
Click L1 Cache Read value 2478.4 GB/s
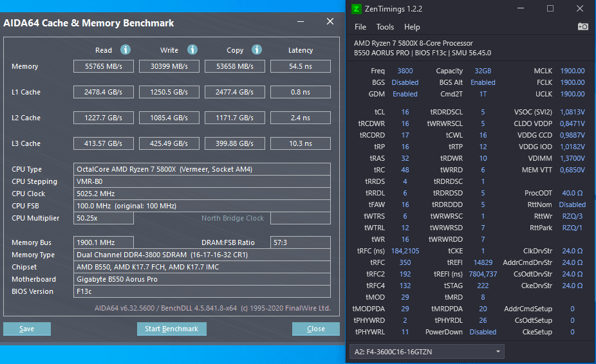[x=104, y=92]
